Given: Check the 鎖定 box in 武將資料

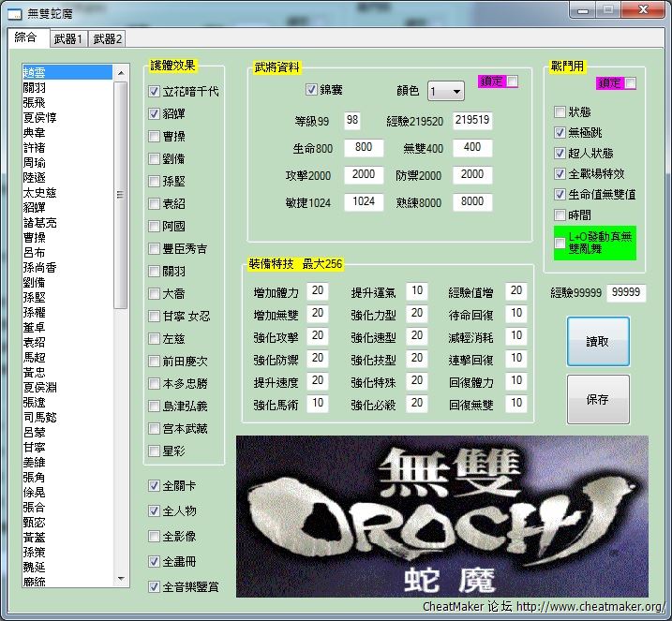Looking at the screenshot, I should click(x=513, y=81).
